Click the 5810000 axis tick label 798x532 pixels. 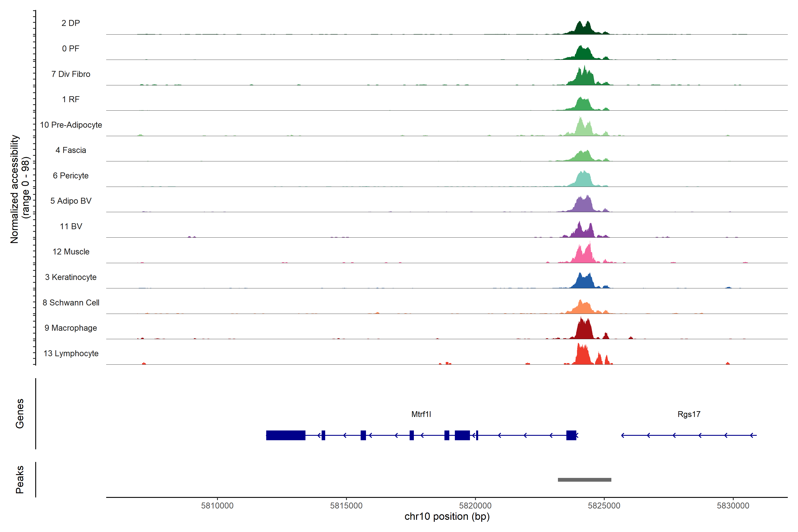point(217,506)
